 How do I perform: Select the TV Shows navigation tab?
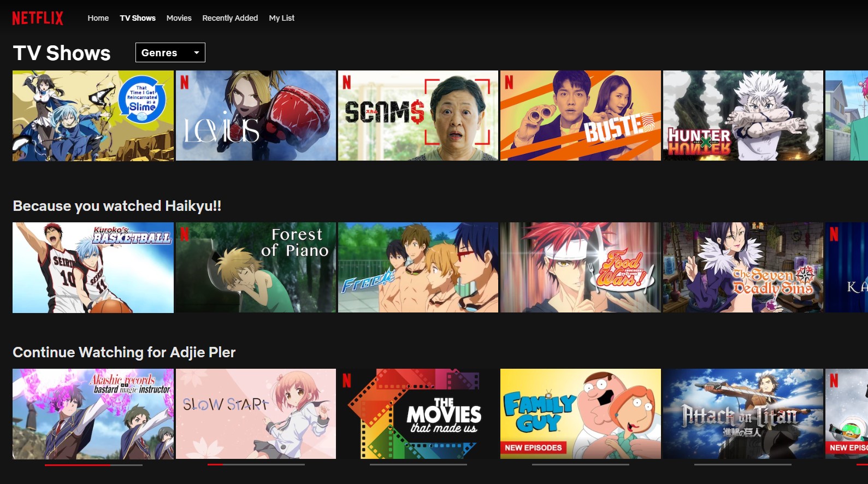(138, 18)
